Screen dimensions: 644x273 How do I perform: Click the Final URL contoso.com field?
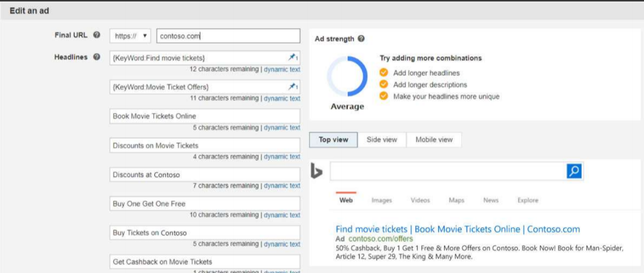tap(228, 36)
